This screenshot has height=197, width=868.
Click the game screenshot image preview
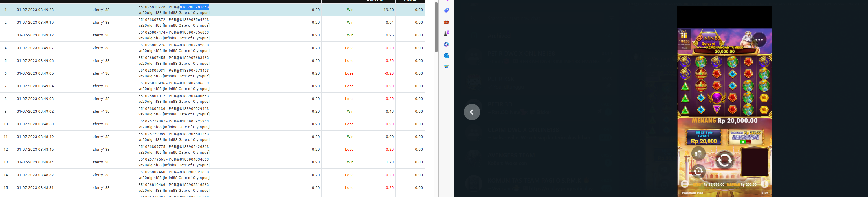(x=724, y=102)
